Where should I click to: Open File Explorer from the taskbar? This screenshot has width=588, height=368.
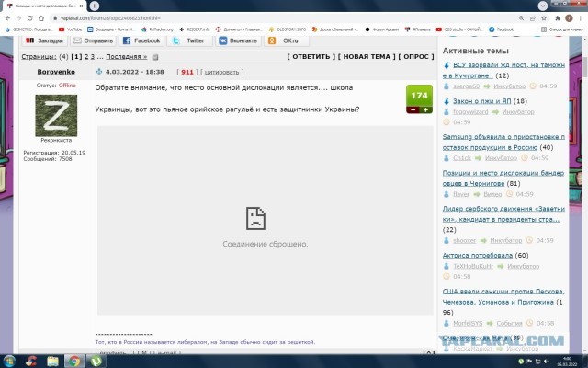point(53,361)
